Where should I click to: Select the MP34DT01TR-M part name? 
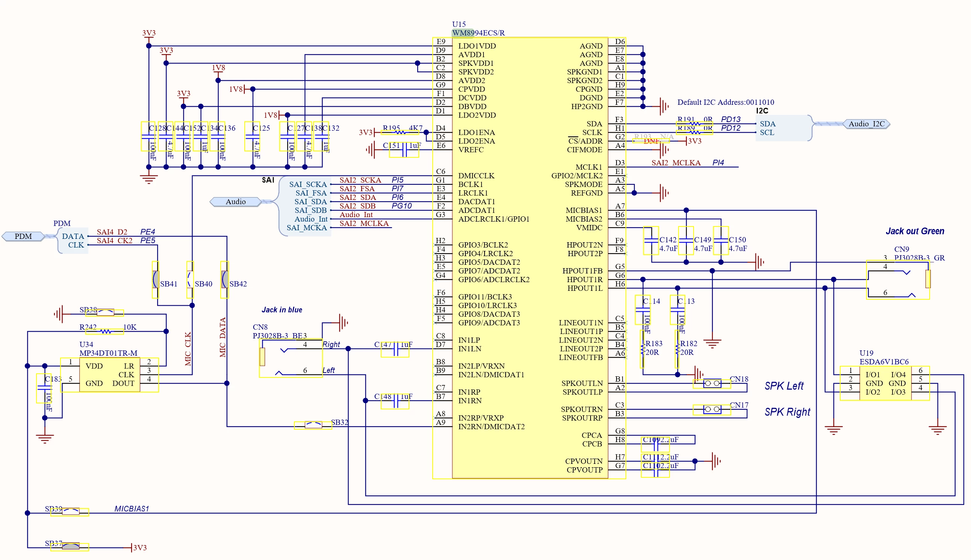[x=108, y=353]
